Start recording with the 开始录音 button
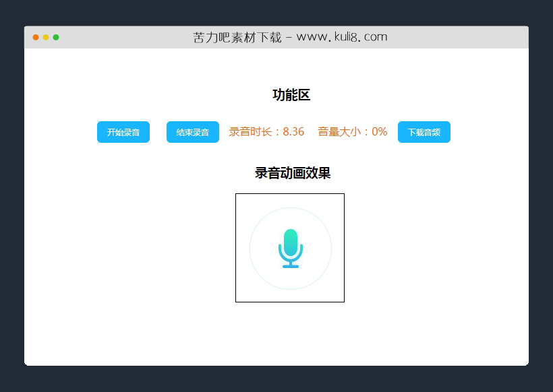 123,132
